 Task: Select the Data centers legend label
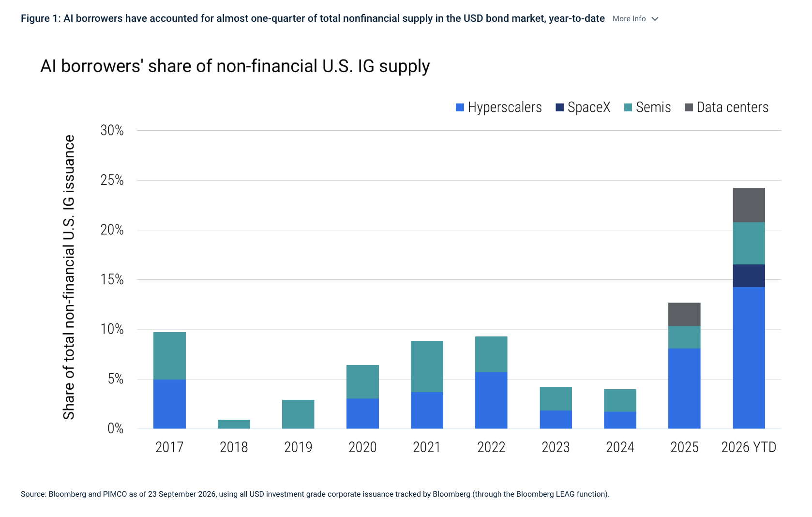click(x=733, y=107)
